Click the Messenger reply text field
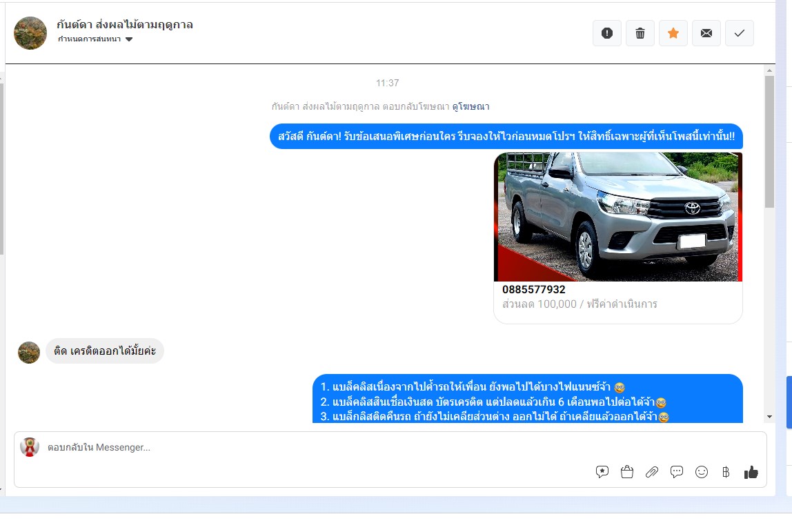 coord(310,447)
